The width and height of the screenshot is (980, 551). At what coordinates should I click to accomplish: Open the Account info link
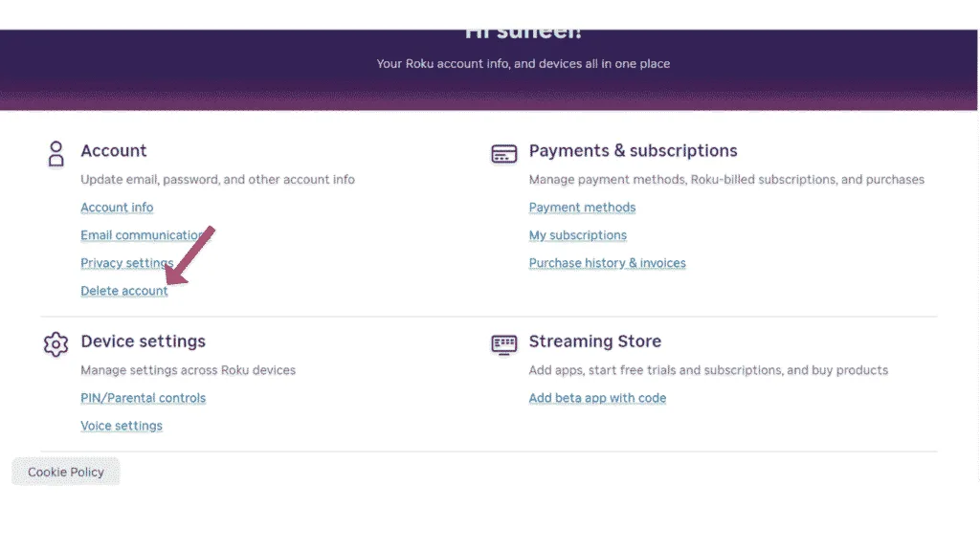point(117,208)
